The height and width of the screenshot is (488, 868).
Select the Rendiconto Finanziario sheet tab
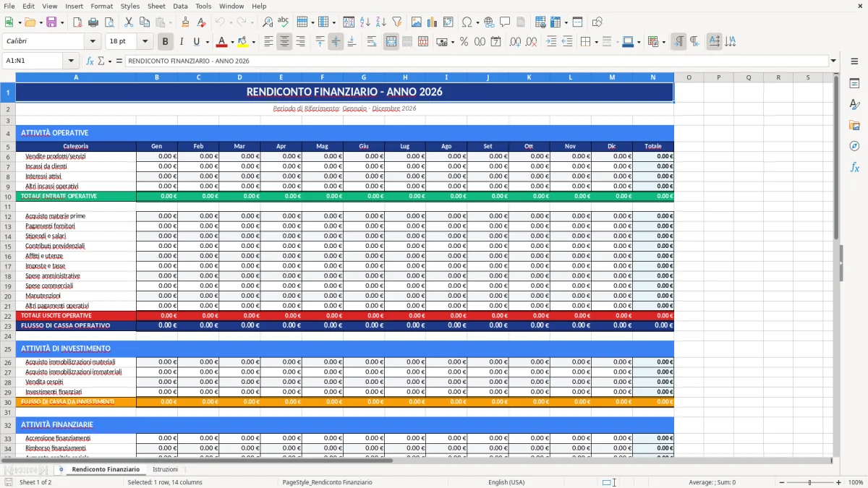106,469
